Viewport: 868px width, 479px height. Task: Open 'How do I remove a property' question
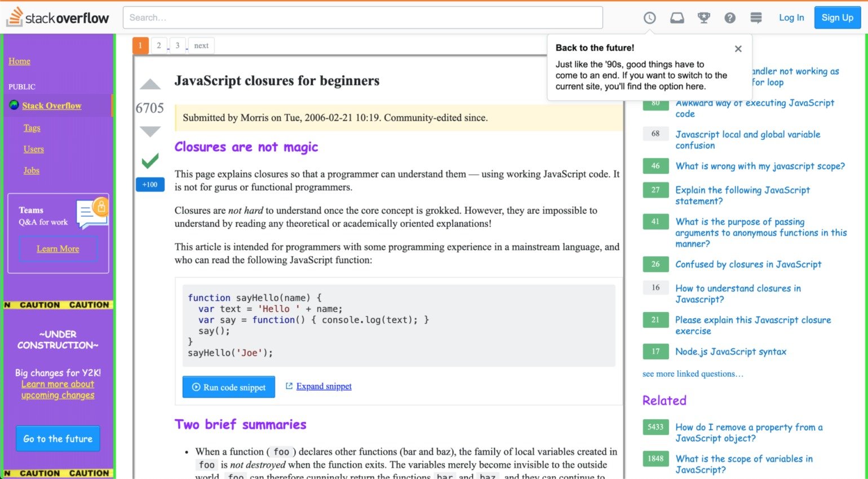(x=749, y=433)
